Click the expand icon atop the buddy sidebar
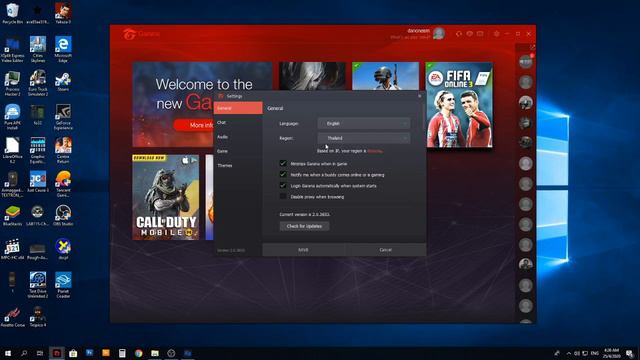Screen dimensions: 640x360 [x=532, y=47]
